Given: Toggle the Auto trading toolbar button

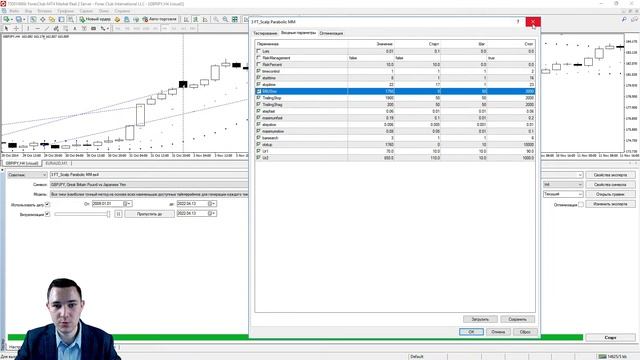Looking at the screenshot, I should point(159,19).
